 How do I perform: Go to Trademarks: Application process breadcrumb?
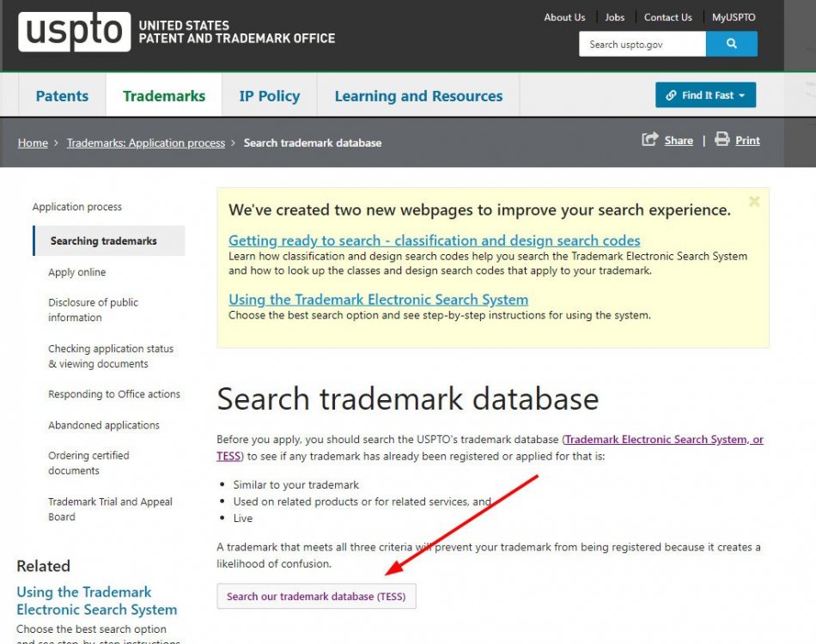pyautogui.click(x=146, y=143)
